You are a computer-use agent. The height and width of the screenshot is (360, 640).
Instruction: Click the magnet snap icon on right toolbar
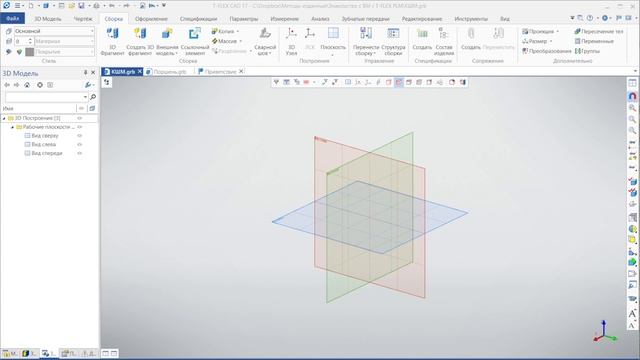(x=632, y=96)
